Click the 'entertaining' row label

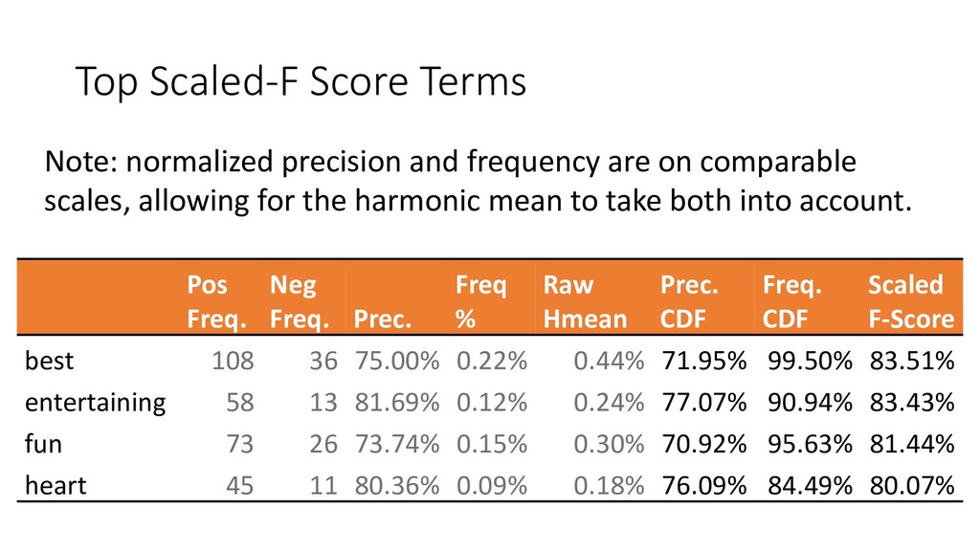pos(95,402)
